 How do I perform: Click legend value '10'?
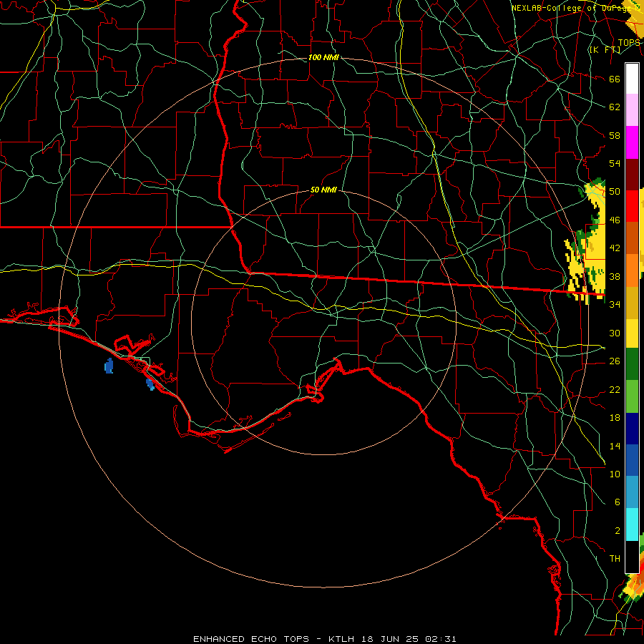615,474
